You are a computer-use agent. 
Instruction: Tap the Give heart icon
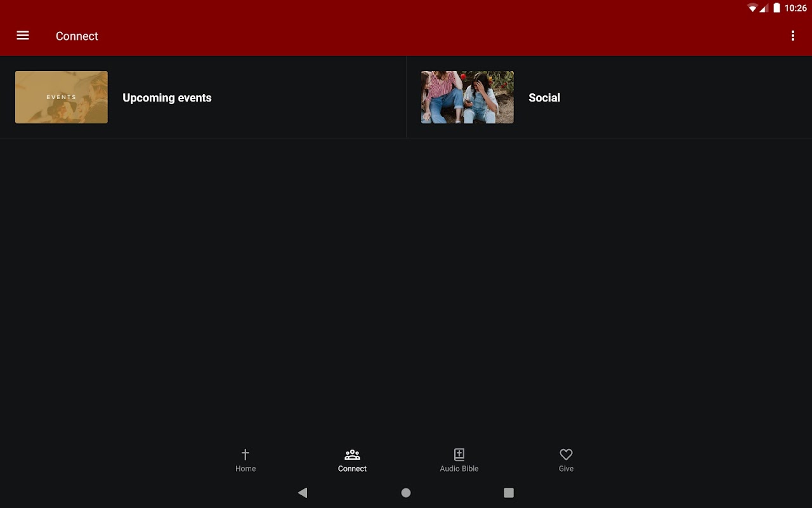pos(566,454)
